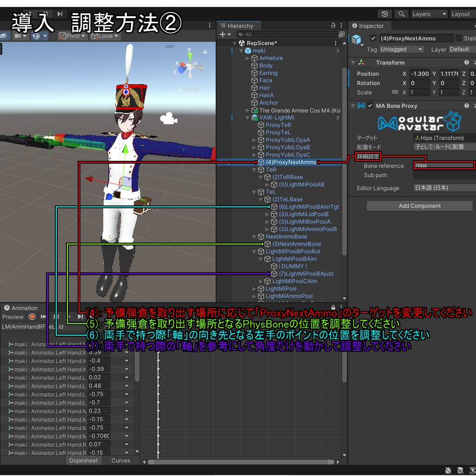This screenshot has height=476, width=476.
Task: Open the search tool in the top-right toolbar
Action: pyautogui.click(x=402, y=14)
